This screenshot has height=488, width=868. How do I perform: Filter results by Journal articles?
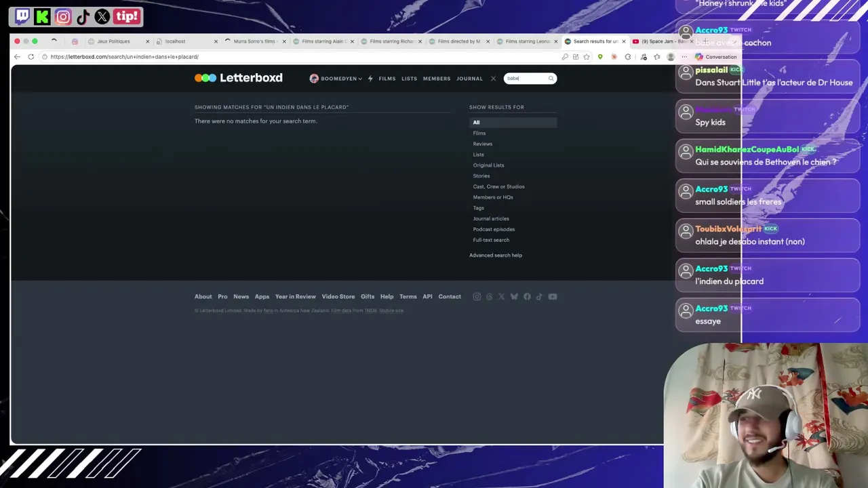[x=491, y=219]
